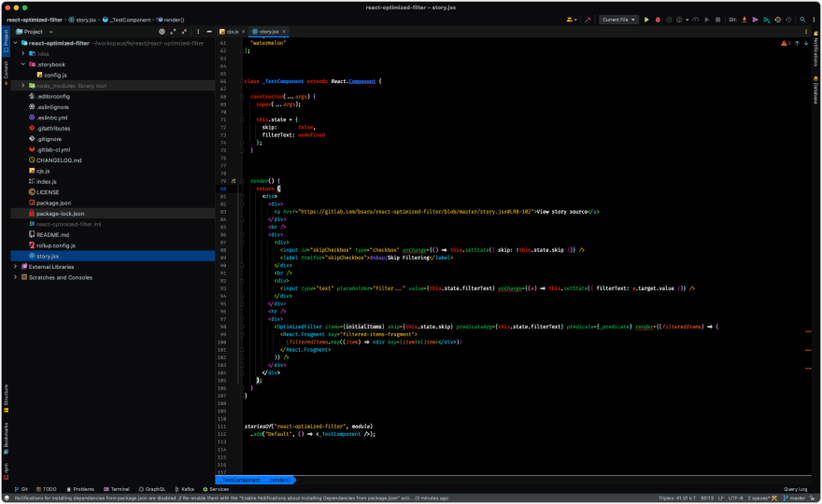822x504 pixels.
Task: Show Git history clock icon
Action: click(x=777, y=20)
